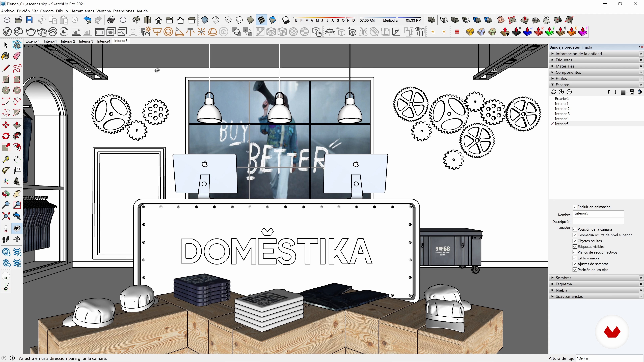Click the Save floppy disk icon

click(30, 20)
